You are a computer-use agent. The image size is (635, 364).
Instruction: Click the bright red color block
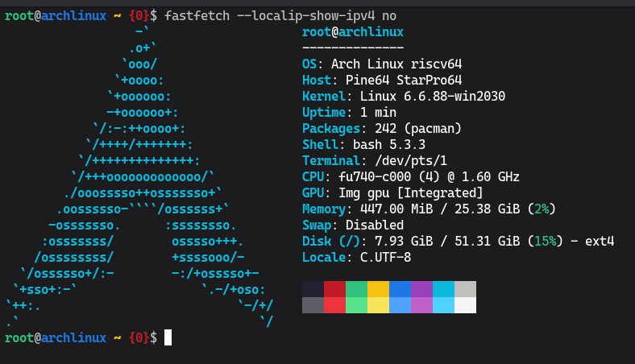tap(334, 305)
